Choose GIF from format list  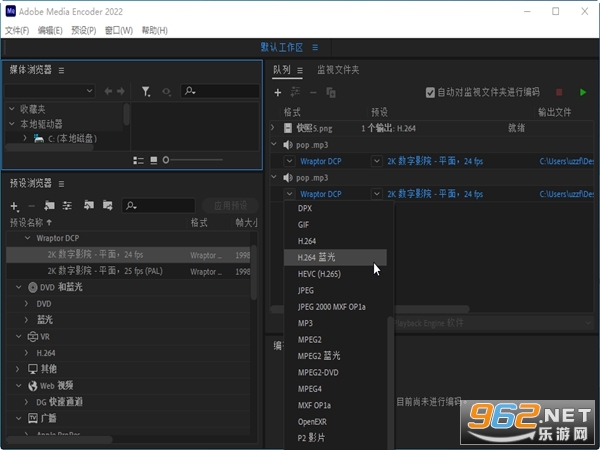(335, 225)
